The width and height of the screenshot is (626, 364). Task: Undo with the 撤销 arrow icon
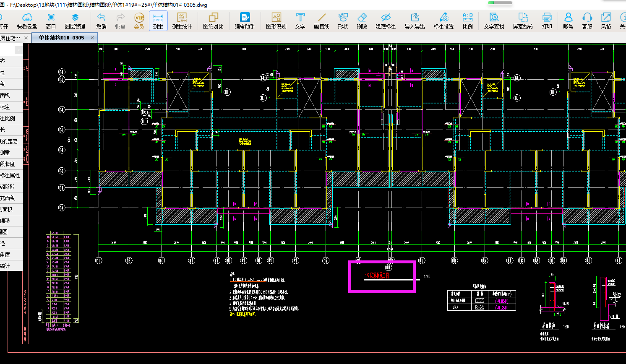point(101,21)
